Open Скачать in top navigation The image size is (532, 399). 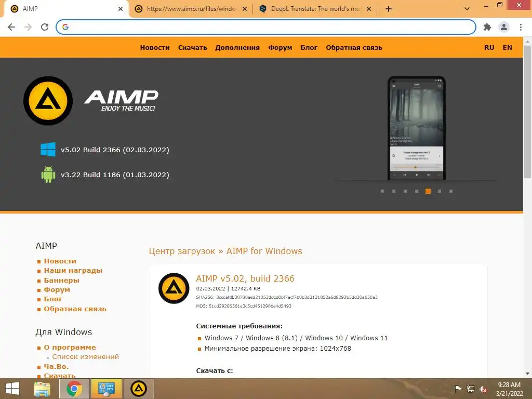coord(192,47)
